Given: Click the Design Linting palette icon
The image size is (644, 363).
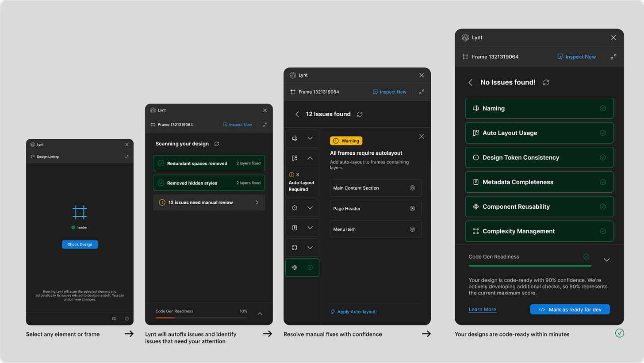Looking at the screenshot, I should tap(33, 157).
